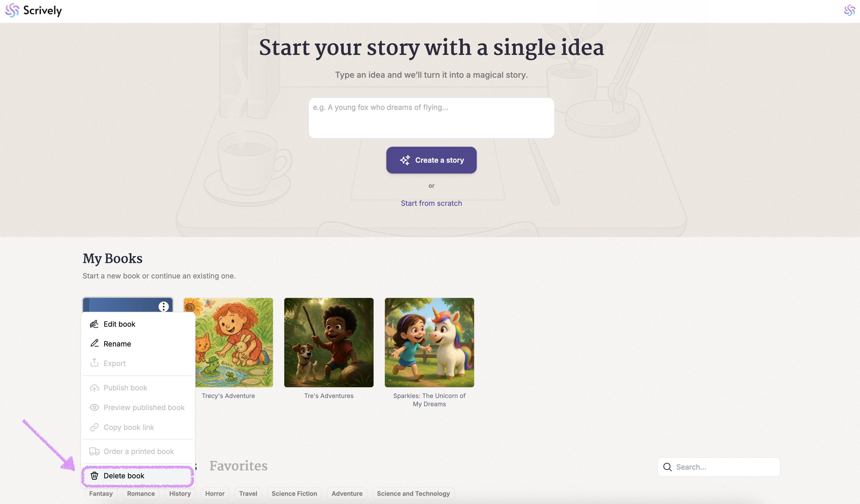
Task: Open Sparkles unicorn book thumbnail
Action: (x=429, y=342)
